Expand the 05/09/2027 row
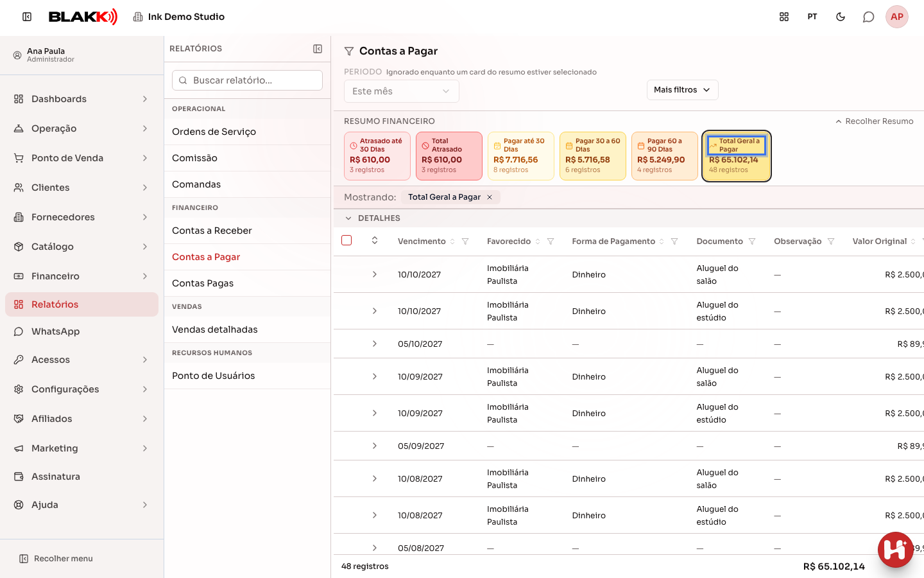This screenshot has width=924, height=578. pyautogui.click(x=375, y=446)
